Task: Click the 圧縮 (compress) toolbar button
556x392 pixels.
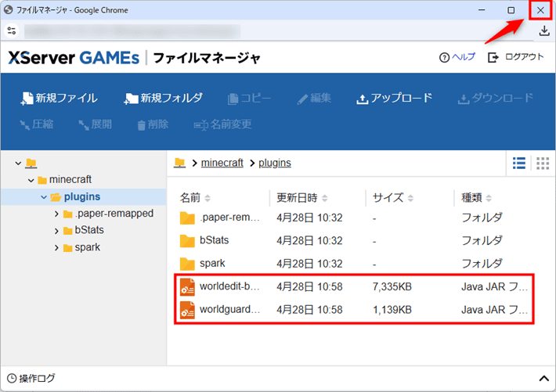Action: pos(36,124)
